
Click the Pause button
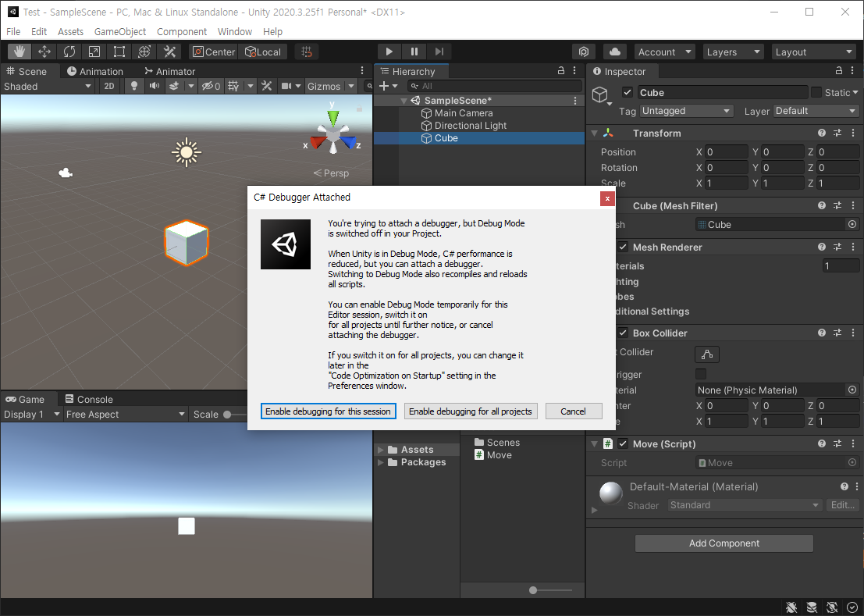(414, 52)
